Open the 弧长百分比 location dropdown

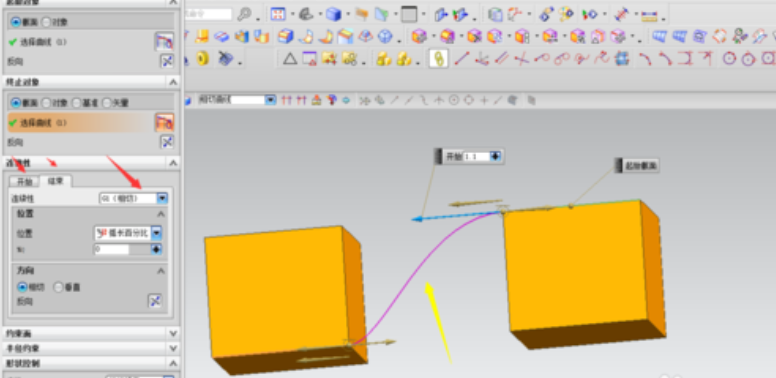click(x=156, y=233)
